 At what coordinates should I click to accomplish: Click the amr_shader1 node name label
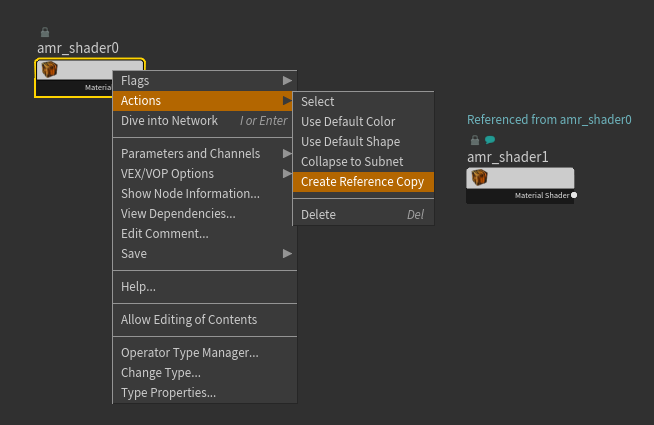click(x=508, y=157)
